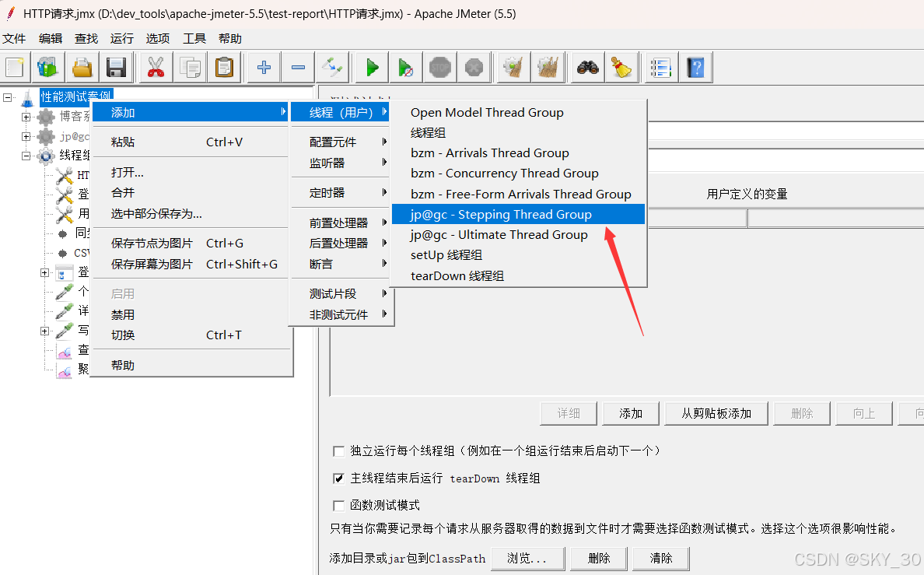Collapse all nodes with minus icon
The width and height of the screenshot is (924, 575).
(x=298, y=67)
